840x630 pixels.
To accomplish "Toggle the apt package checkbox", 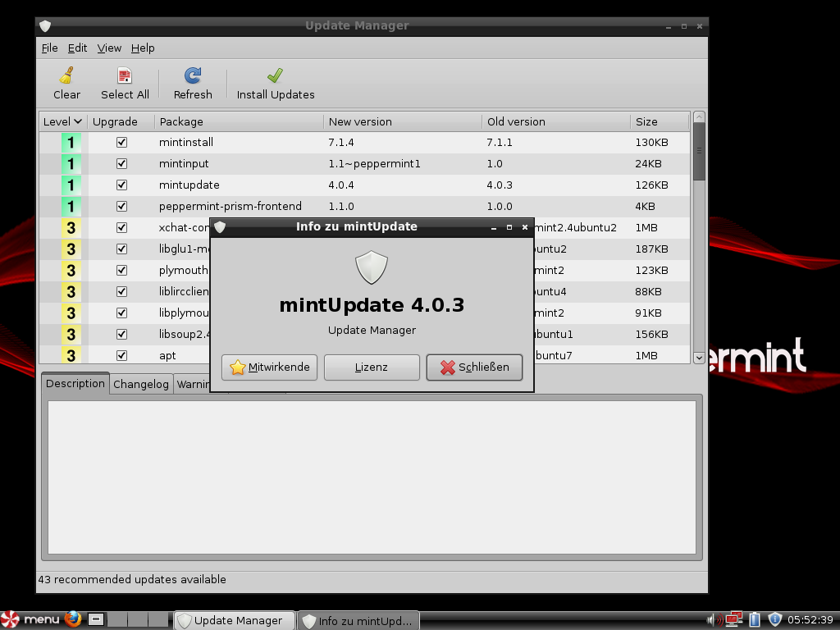I will point(121,355).
